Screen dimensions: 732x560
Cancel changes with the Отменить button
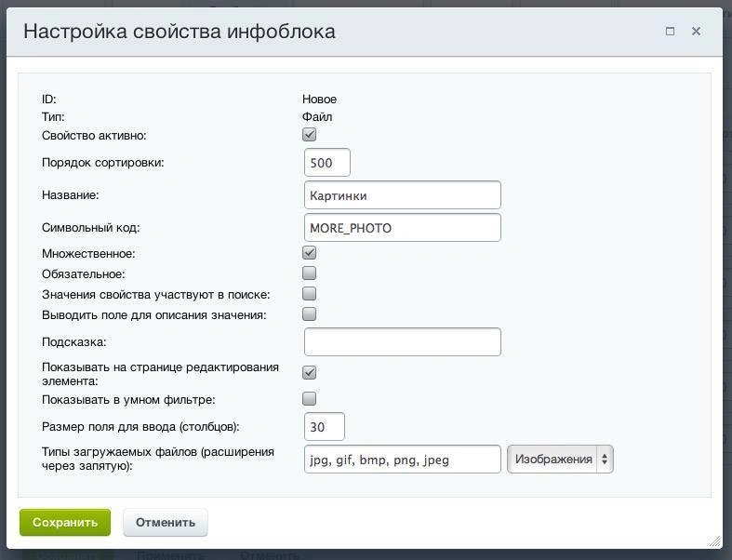tap(166, 522)
